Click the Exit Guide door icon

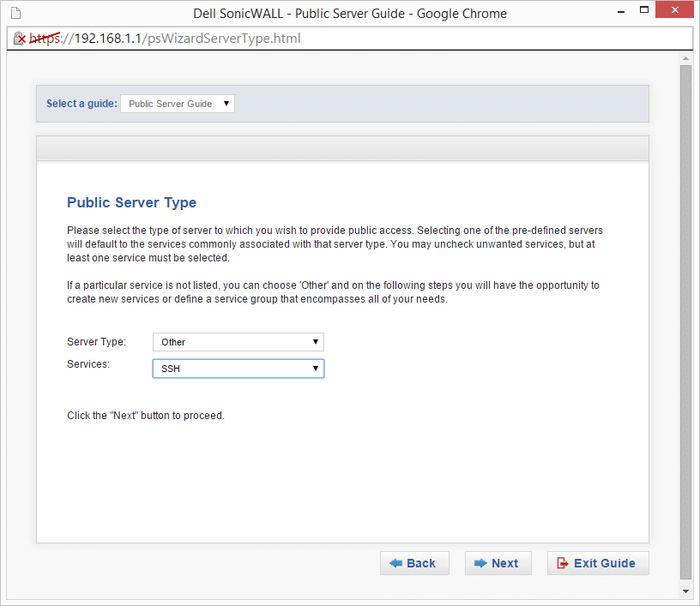click(563, 563)
